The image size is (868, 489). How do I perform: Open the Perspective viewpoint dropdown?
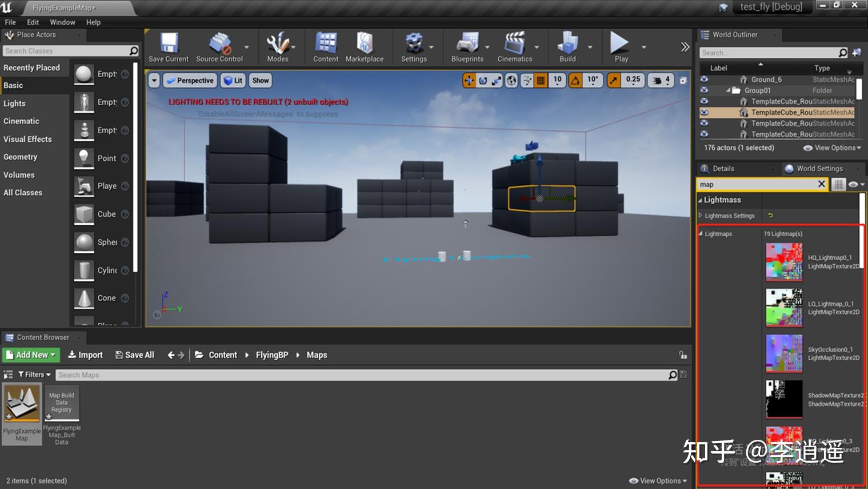(190, 80)
